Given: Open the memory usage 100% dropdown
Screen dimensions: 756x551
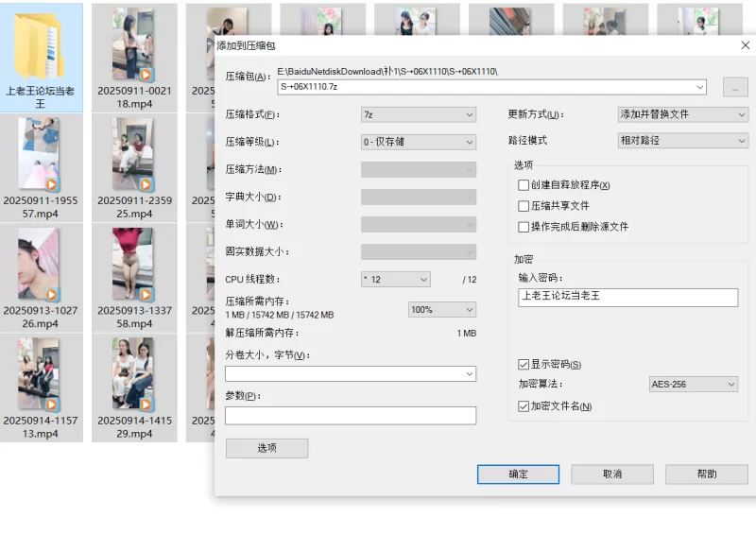Looking at the screenshot, I should pos(441,309).
